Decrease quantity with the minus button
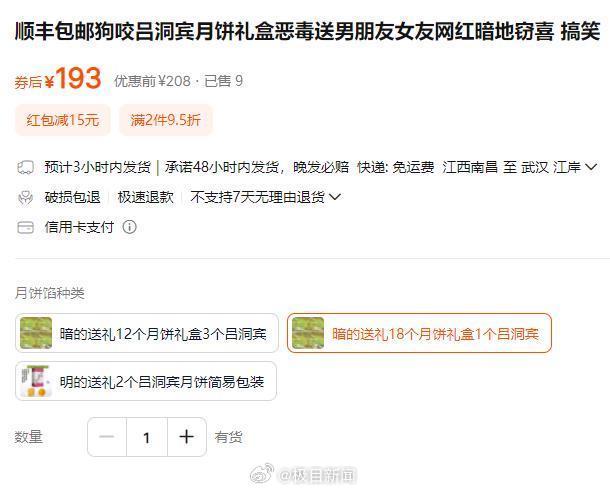Image resolution: width=610 pixels, height=491 pixels. pos(107,437)
